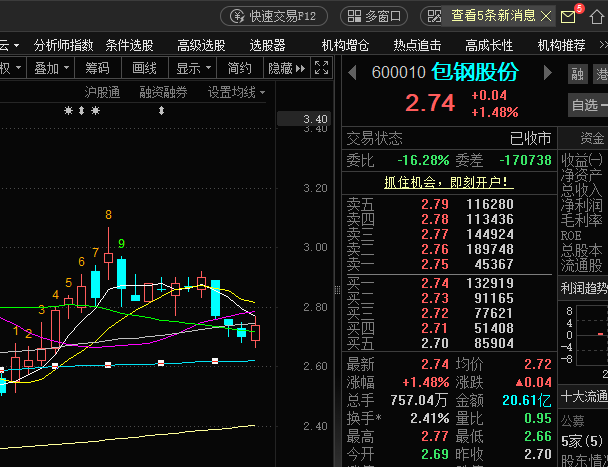
Task: Select the 卖三 price 2.77
Action: coord(435,234)
